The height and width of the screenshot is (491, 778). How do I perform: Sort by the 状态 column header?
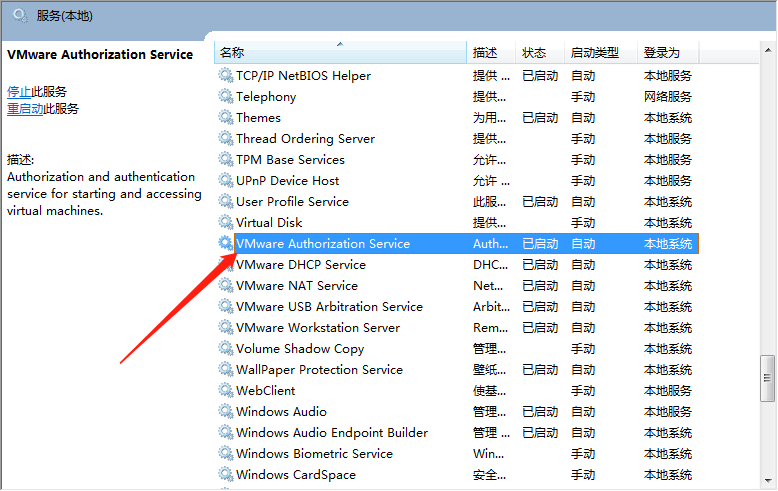click(x=540, y=53)
